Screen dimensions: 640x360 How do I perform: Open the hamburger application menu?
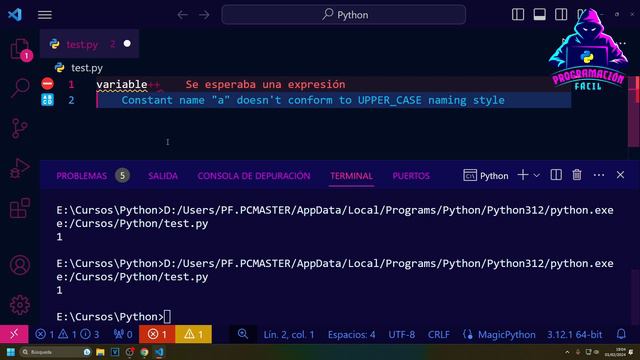[45, 15]
